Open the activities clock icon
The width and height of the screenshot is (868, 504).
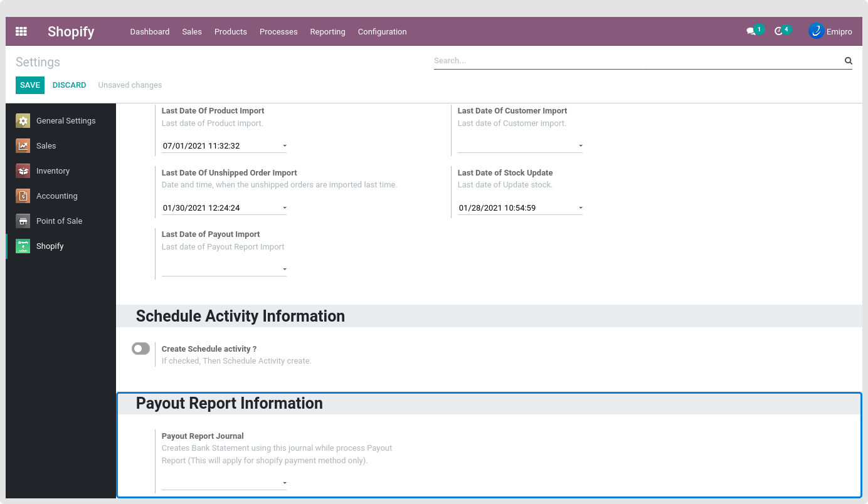[778, 31]
